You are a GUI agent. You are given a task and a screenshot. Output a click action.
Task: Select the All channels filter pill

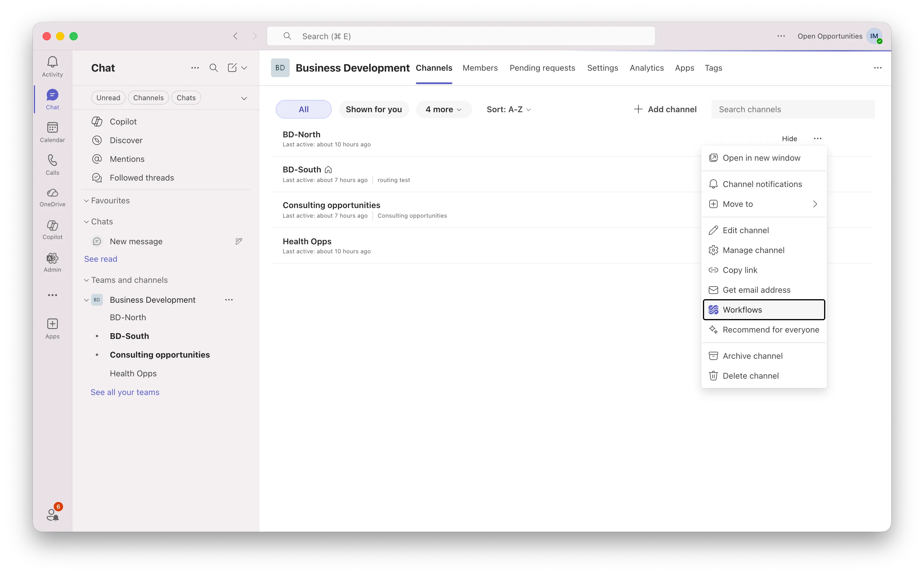click(303, 109)
